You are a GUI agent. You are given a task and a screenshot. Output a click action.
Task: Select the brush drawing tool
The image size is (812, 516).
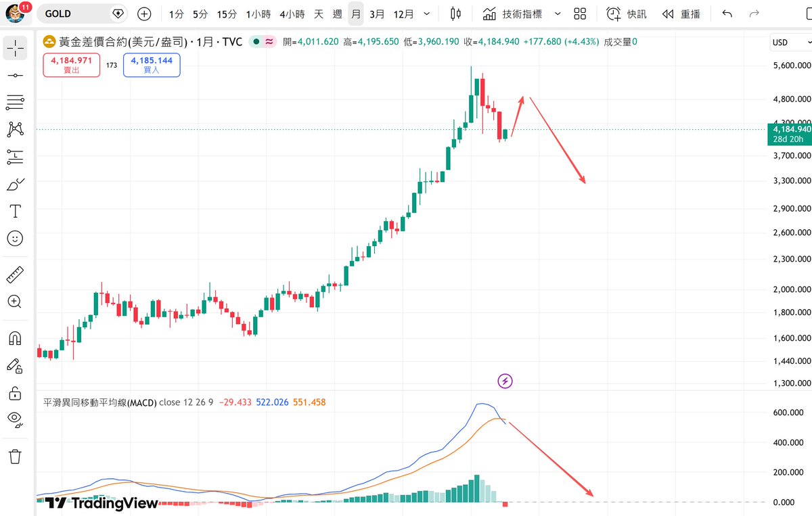(x=15, y=184)
